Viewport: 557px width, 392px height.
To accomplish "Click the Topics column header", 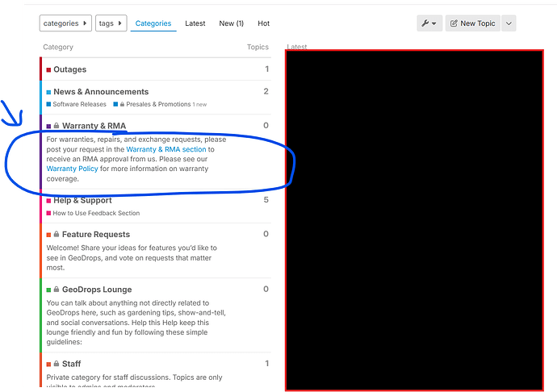I will click(258, 48).
